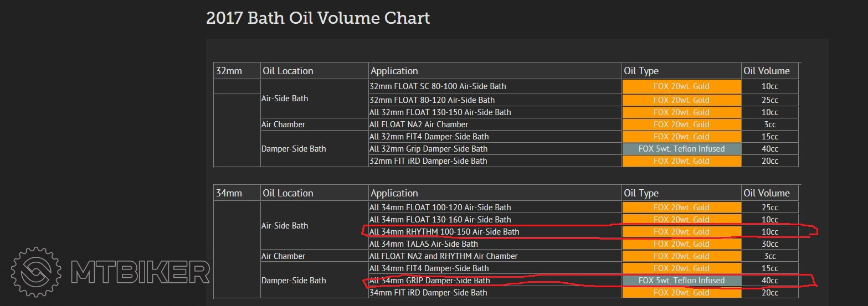Click grey Teflon Infused cell in 32mm table
The height and width of the screenshot is (306, 868).
[681, 149]
